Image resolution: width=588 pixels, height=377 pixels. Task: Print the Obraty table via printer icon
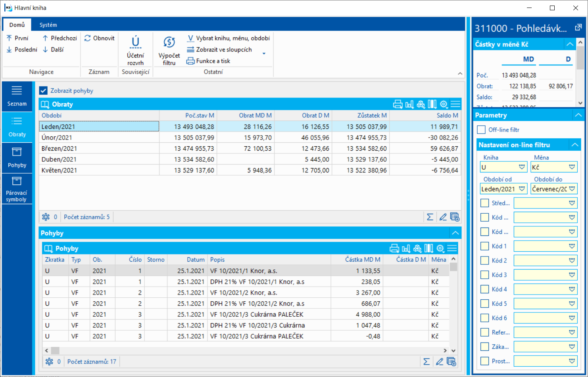point(398,104)
